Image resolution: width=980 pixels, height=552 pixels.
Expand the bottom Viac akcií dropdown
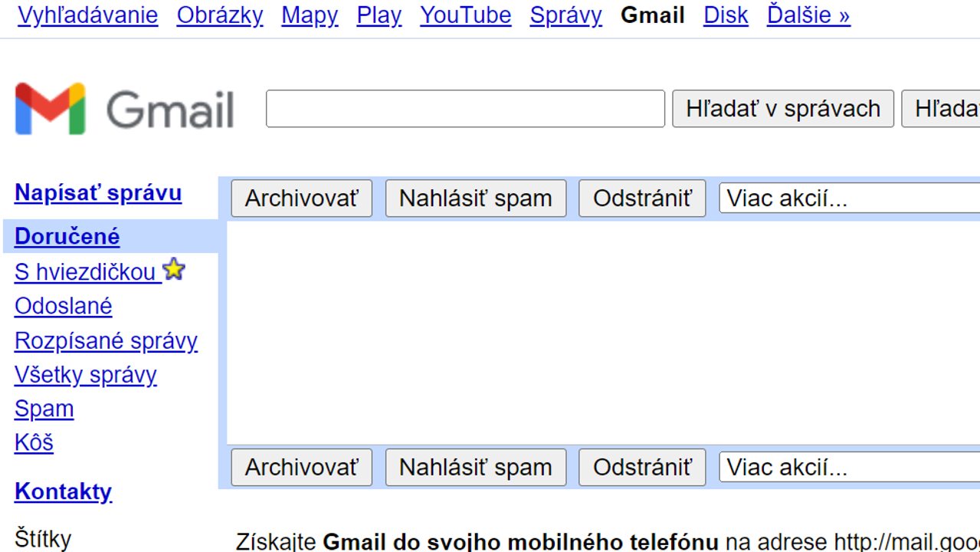tap(848, 467)
